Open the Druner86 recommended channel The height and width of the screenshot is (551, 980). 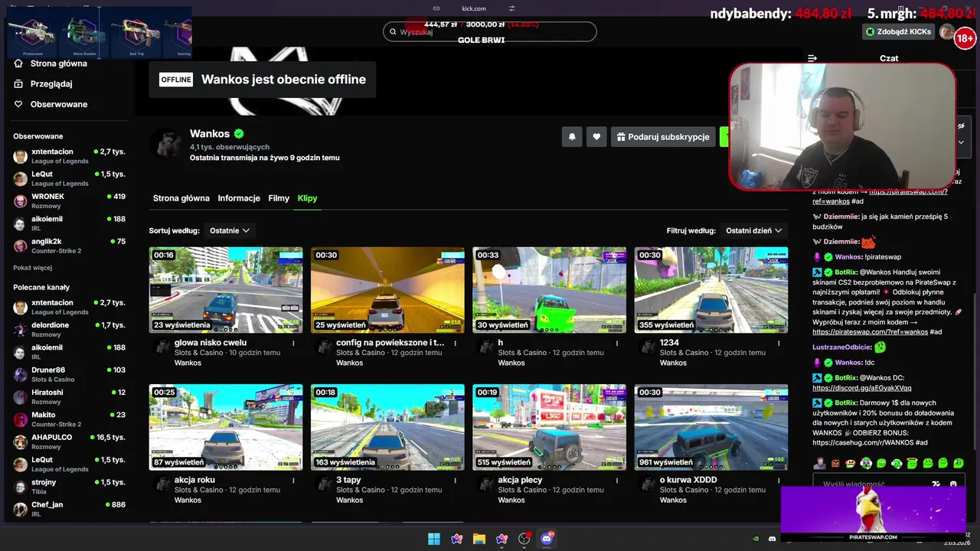point(69,374)
